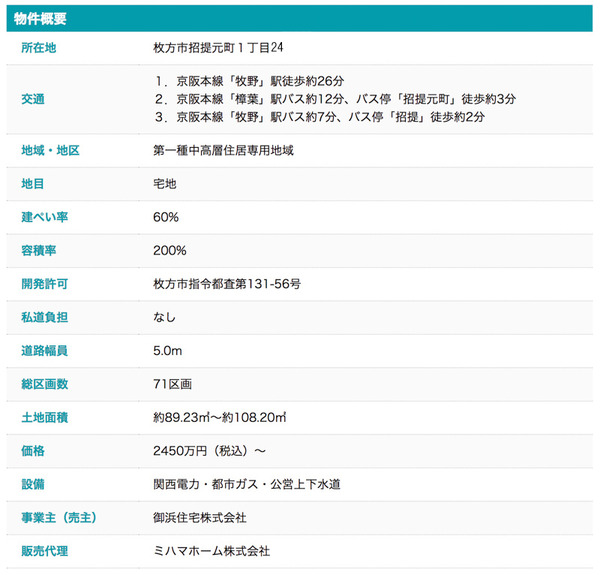Select the 容積率 value 200%
This screenshot has width=600, height=575.
pos(169,250)
